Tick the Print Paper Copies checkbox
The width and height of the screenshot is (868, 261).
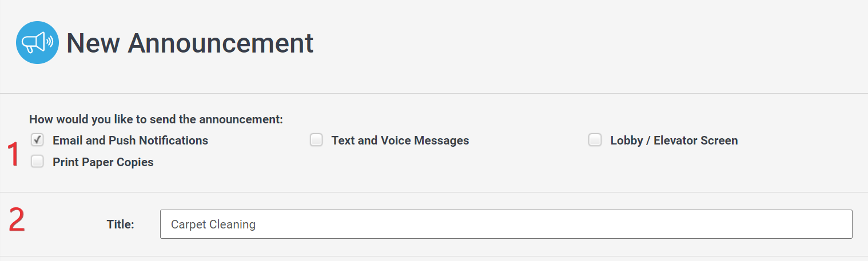pos(37,162)
